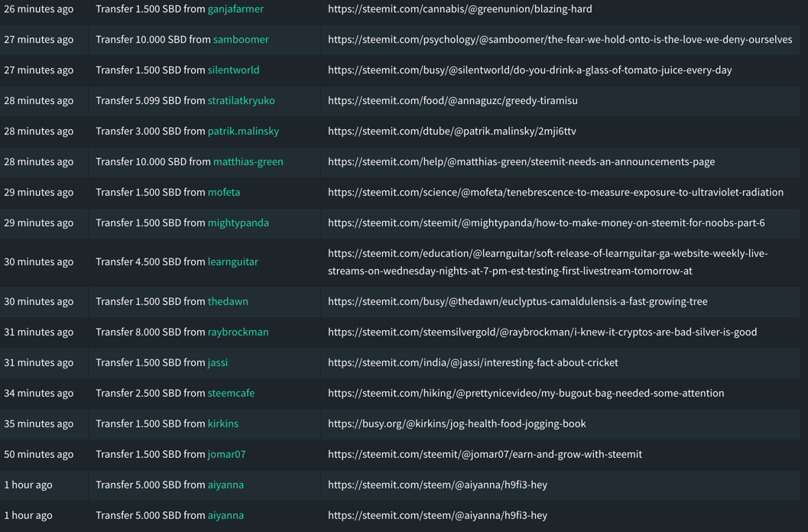Click the 50 minutes ago timestamp
The width and height of the screenshot is (808, 532).
[x=39, y=455]
